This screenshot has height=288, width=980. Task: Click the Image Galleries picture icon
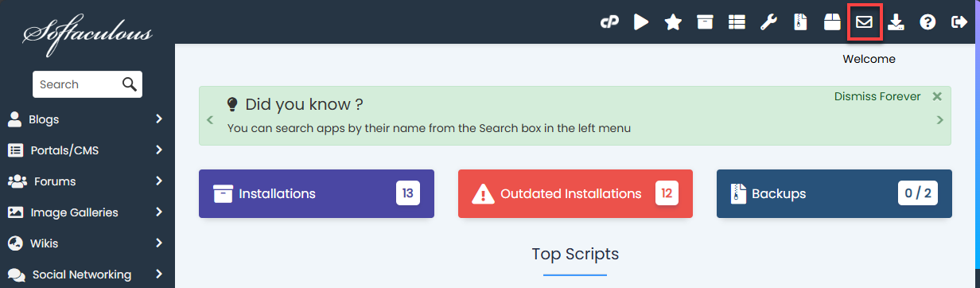[x=15, y=212]
